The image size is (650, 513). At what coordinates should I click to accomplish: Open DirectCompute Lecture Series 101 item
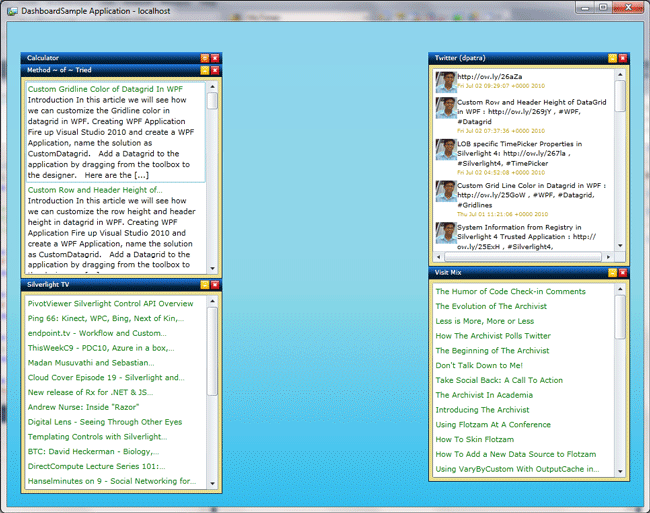coord(97,467)
